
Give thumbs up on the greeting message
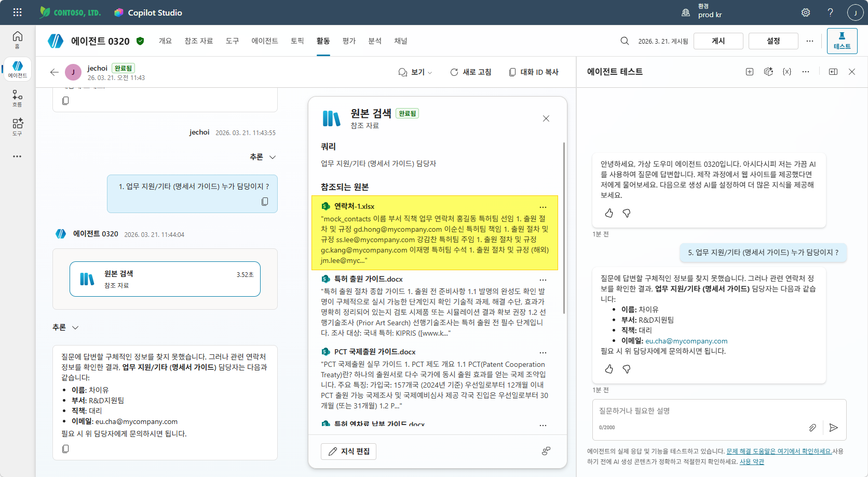(608, 213)
